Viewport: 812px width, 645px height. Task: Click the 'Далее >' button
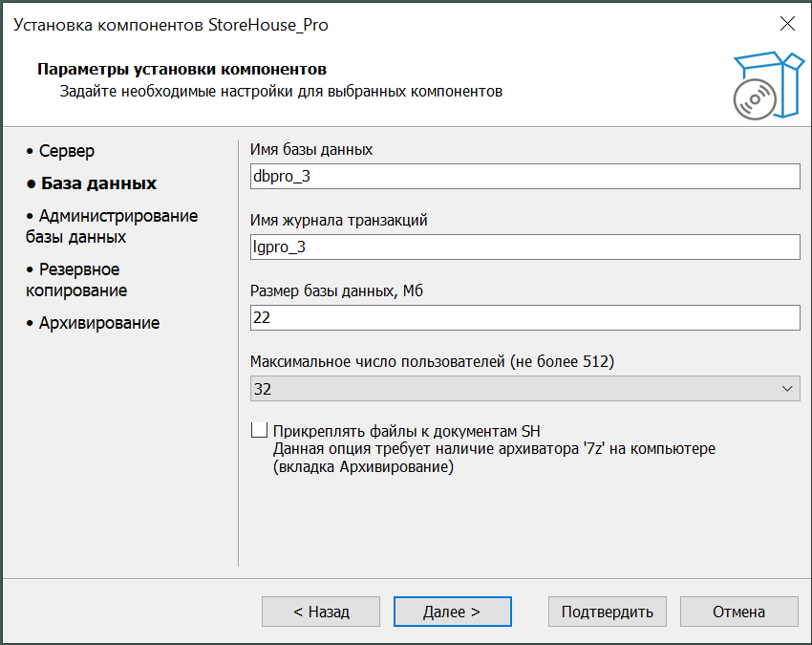coord(453,612)
